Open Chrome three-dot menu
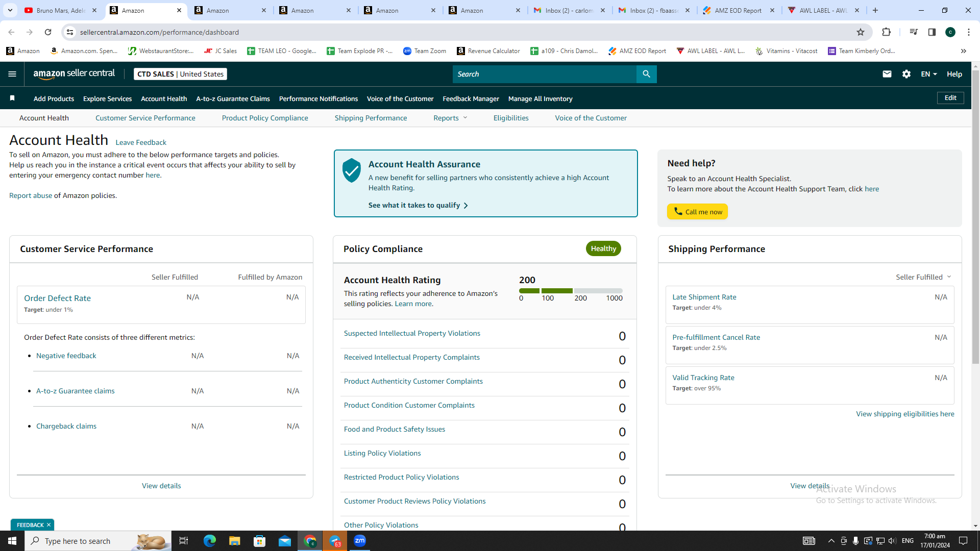 [x=969, y=32]
